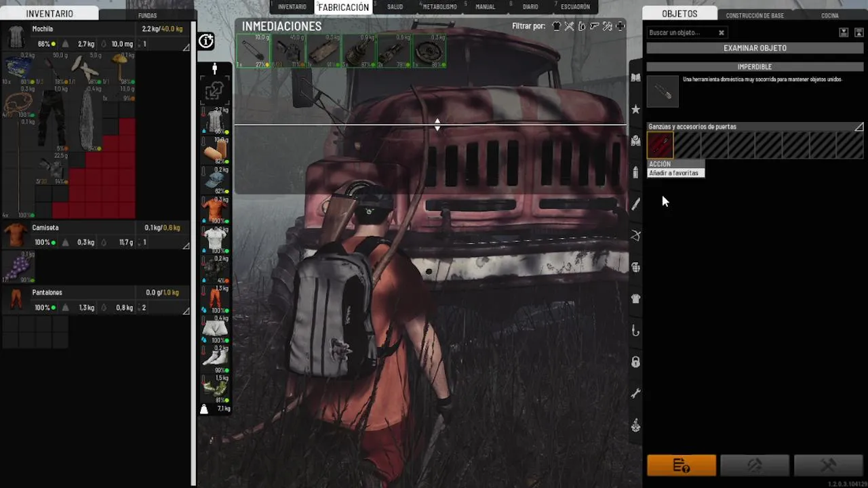Go to the MANUAL tab

[485, 7]
